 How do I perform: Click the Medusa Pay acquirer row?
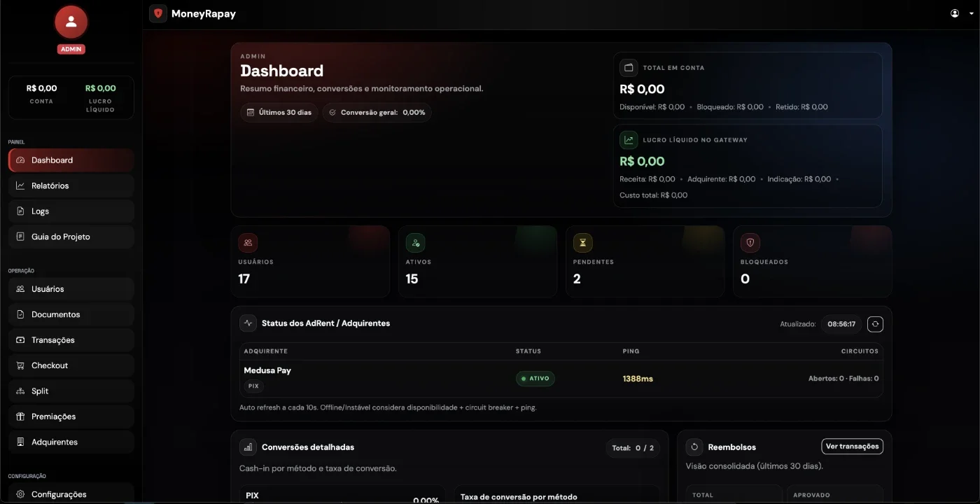click(x=561, y=379)
